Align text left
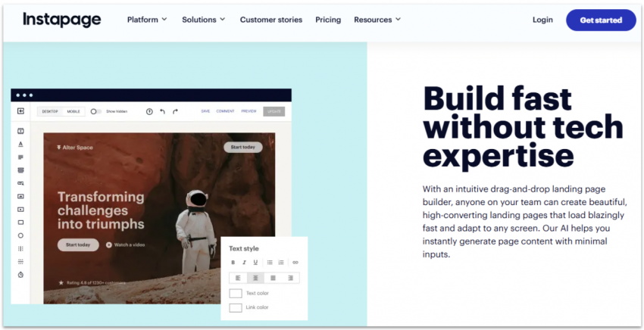Screen dimensions: 644x330 238,279
